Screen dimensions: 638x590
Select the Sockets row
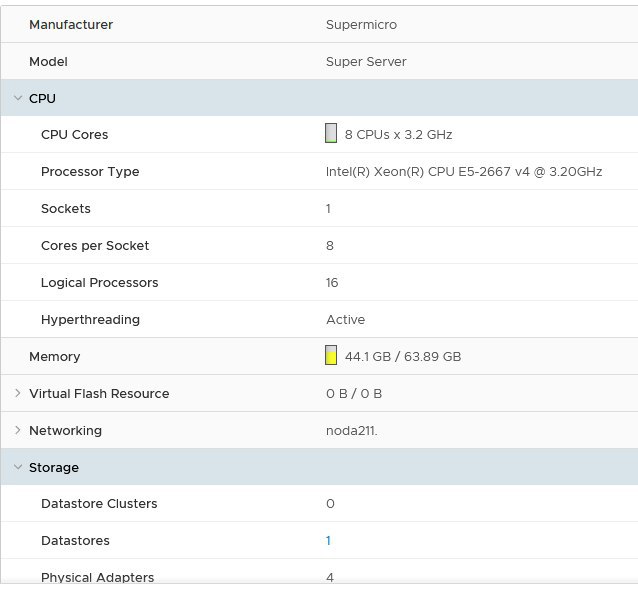pos(319,208)
